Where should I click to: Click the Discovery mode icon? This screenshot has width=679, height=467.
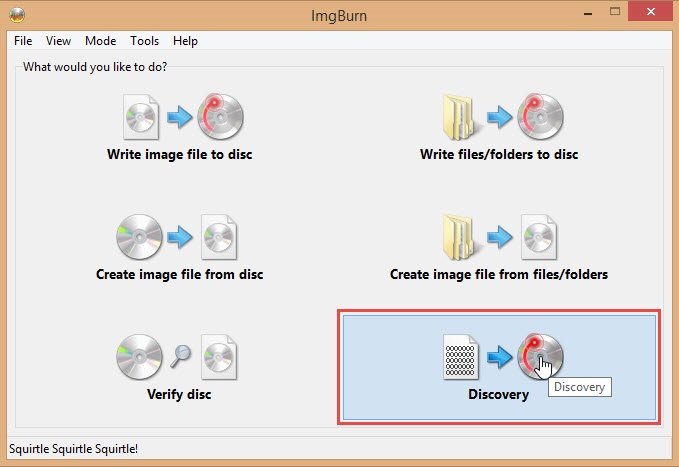coord(503,357)
